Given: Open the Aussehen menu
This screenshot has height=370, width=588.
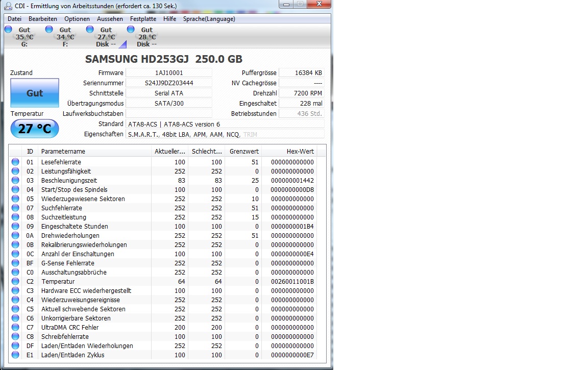Looking at the screenshot, I should tap(110, 19).
